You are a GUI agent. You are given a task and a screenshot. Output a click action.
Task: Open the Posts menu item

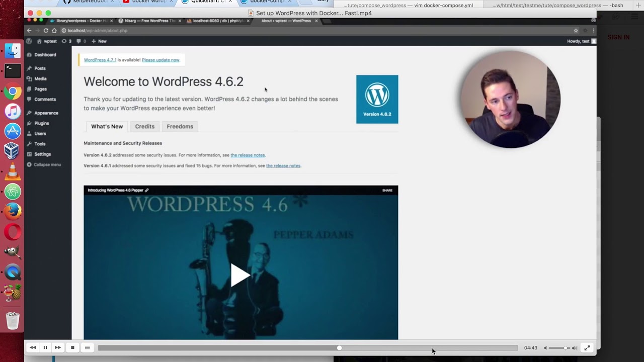[x=36, y=68]
